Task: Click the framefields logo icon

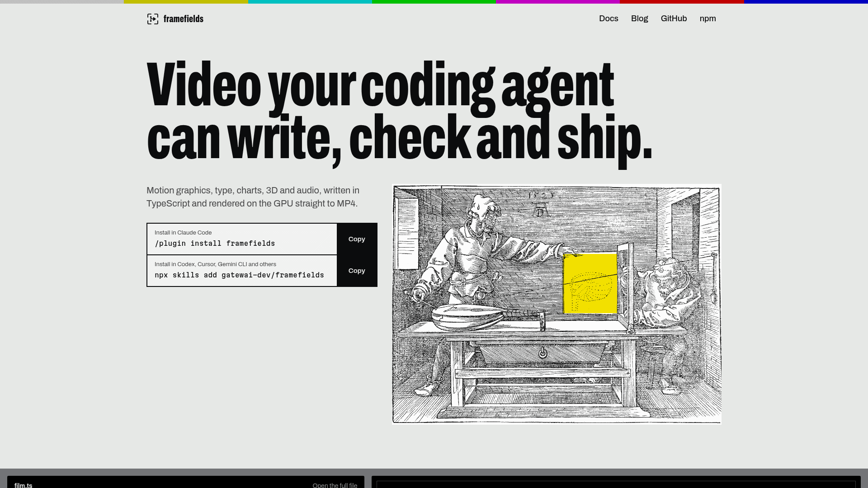Action: click(153, 19)
